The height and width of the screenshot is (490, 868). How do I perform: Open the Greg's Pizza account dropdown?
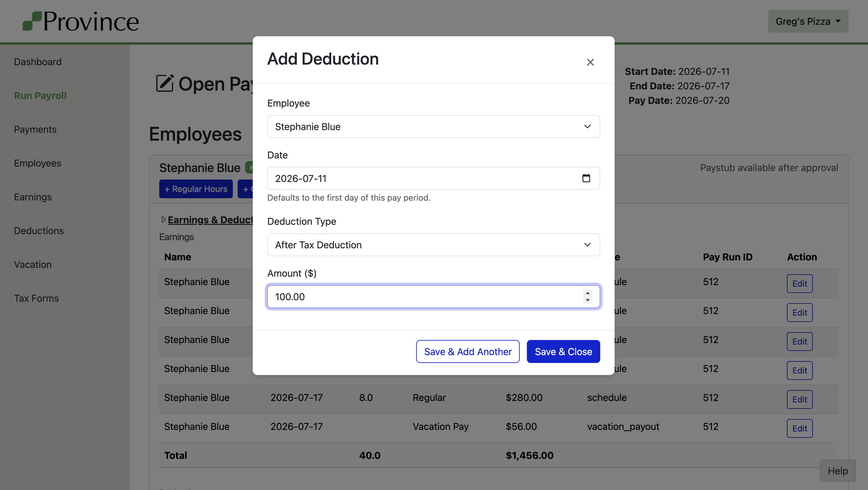click(x=808, y=21)
